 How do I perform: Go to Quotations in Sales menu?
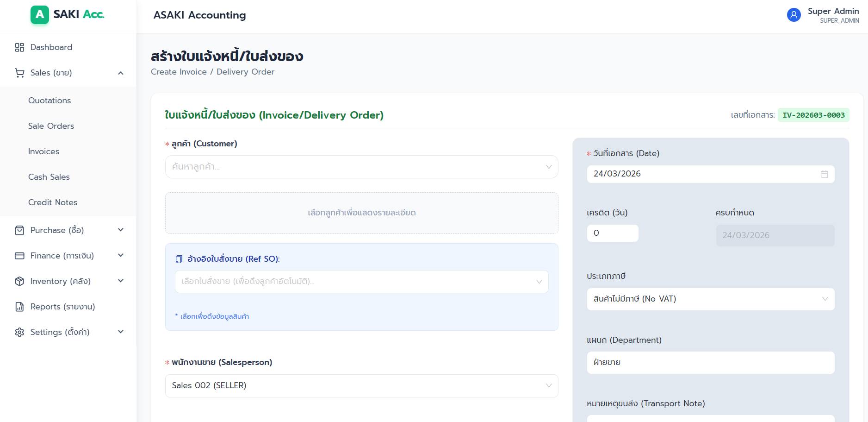50,101
